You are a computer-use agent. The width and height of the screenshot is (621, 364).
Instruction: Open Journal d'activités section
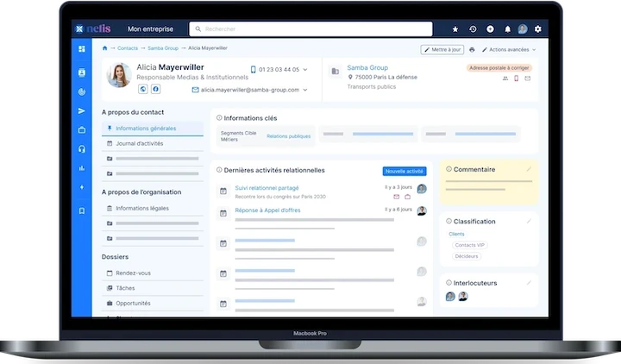tap(153, 143)
